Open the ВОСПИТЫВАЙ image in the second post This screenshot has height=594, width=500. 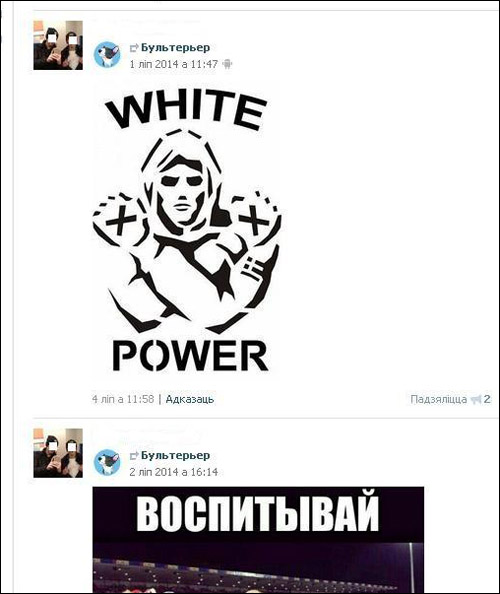click(258, 540)
